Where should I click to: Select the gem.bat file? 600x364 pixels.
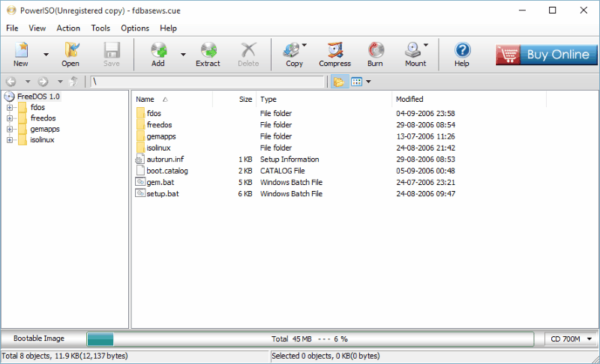tap(160, 182)
